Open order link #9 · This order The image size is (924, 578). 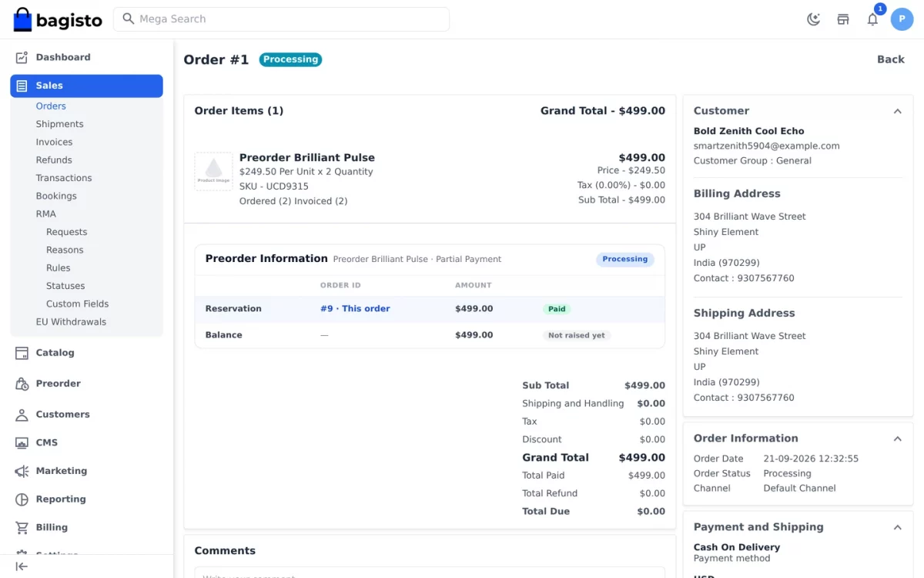pos(355,308)
